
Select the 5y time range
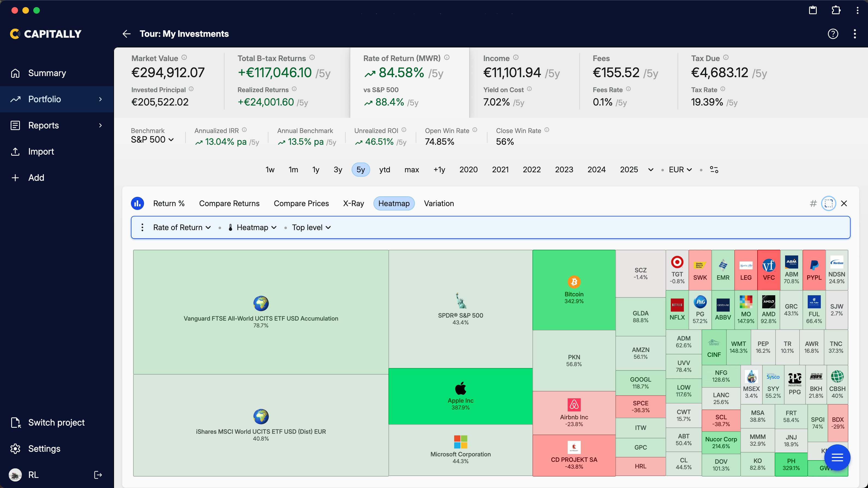(361, 169)
